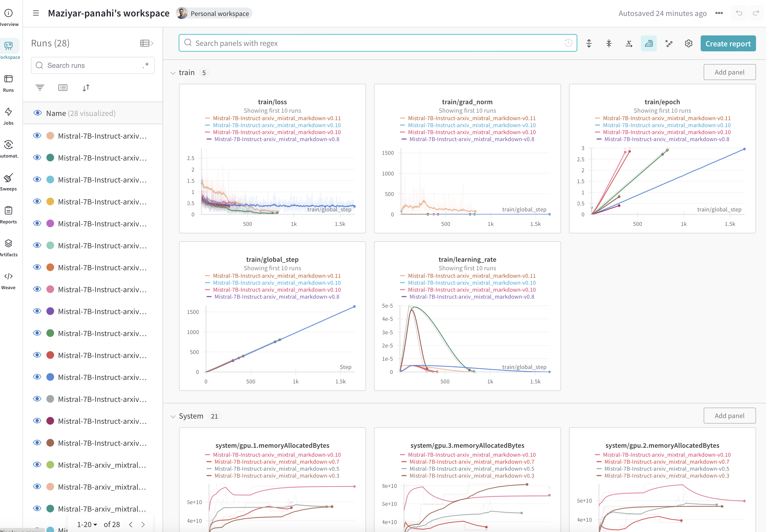The width and height of the screenshot is (766, 532).
Task: Open the Weave sidebar icon
Action: point(9,280)
